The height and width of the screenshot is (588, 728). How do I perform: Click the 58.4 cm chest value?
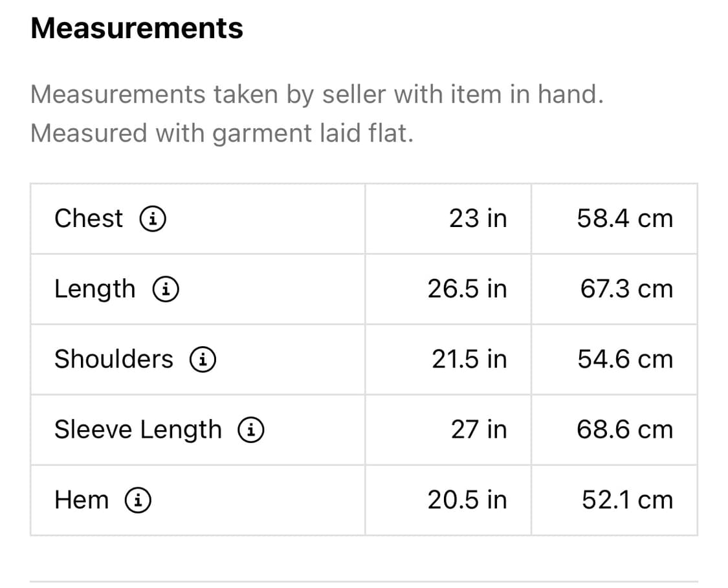pos(625,219)
